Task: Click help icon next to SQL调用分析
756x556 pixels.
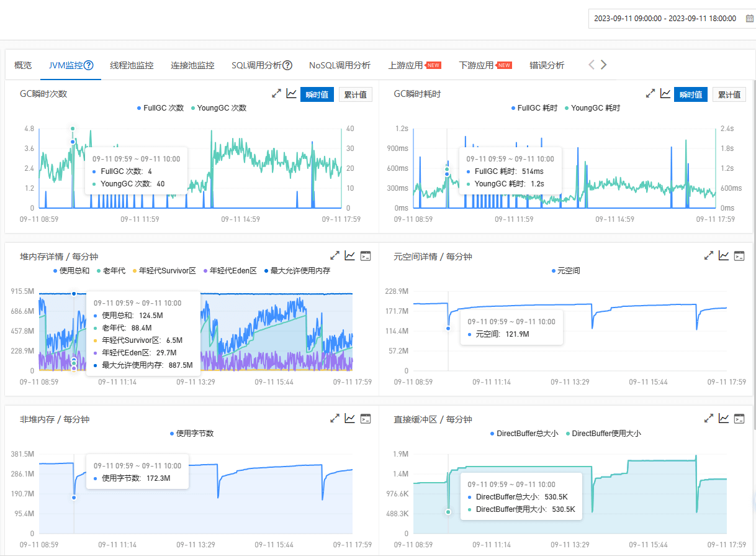Action: (287, 65)
